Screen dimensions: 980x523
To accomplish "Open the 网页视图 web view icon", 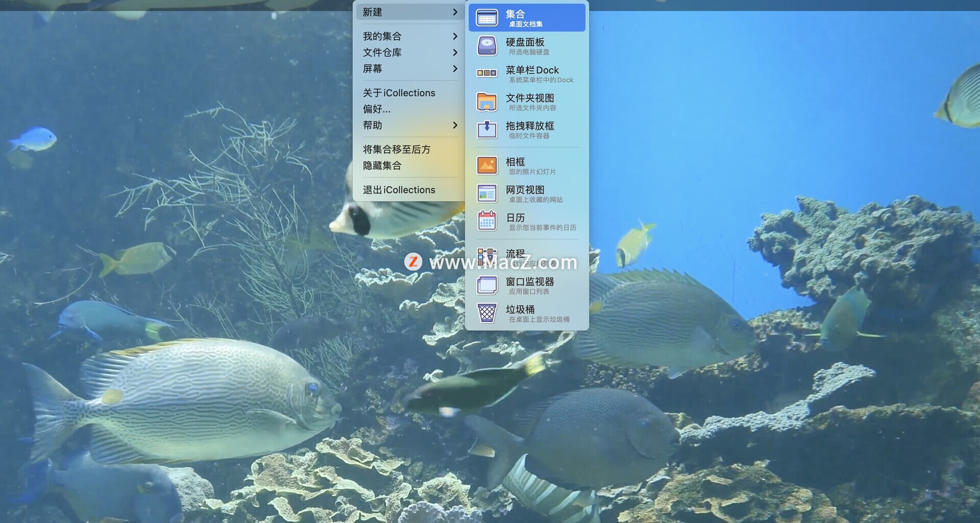I will (487, 193).
